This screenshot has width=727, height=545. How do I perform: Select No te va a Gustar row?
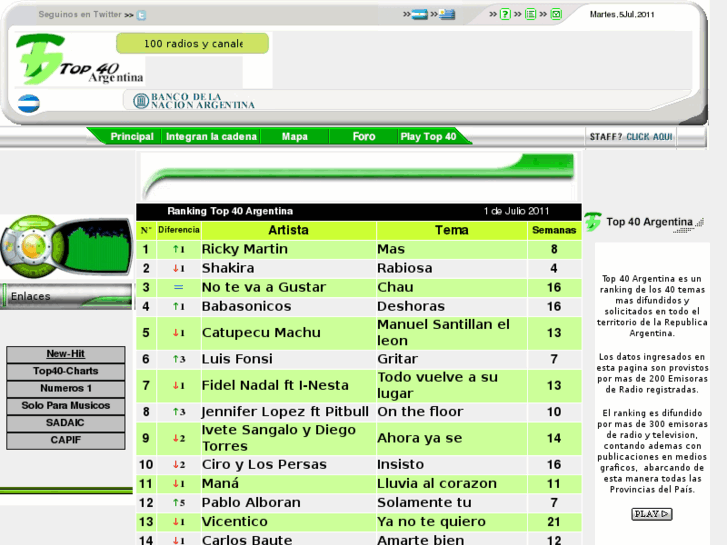click(x=359, y=287)
